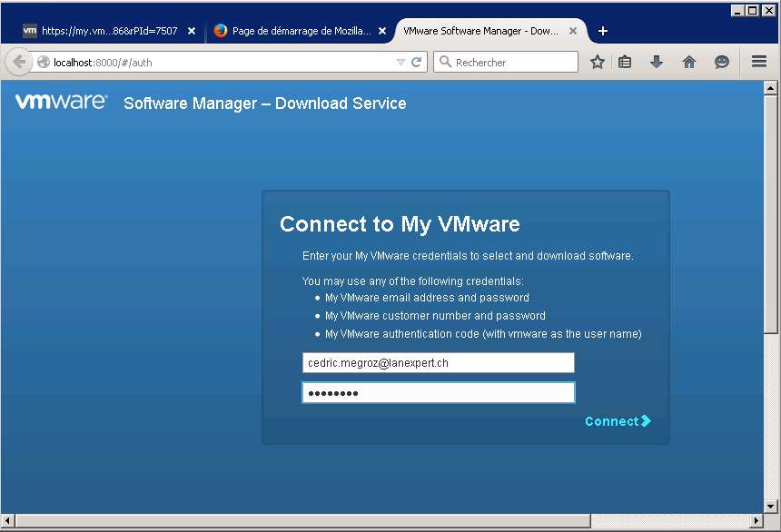Close the my.vmware.com tab
781x532 pixels.
(x=192, y=31)
